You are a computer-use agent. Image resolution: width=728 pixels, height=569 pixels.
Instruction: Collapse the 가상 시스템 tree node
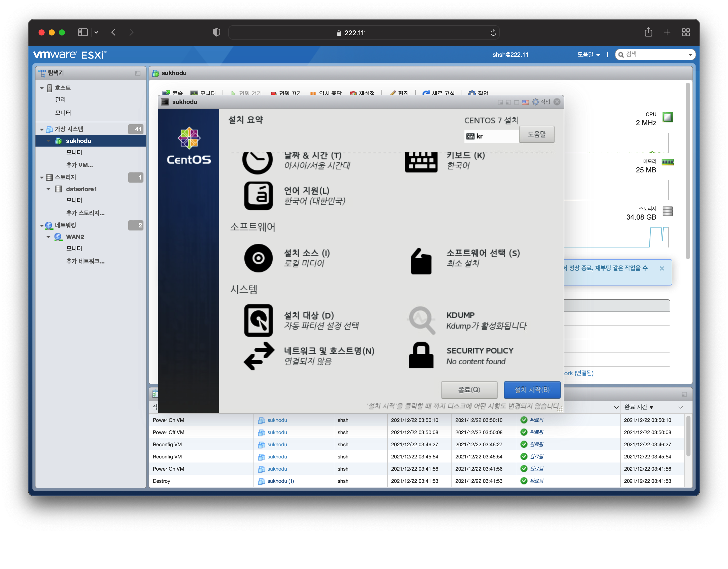[42, 129]
